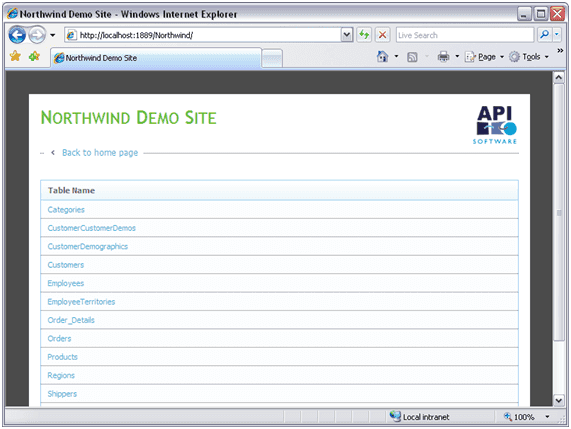Viewport: 571px width, 429px height.
Task: Open a new blank tab
Action: 272,58
